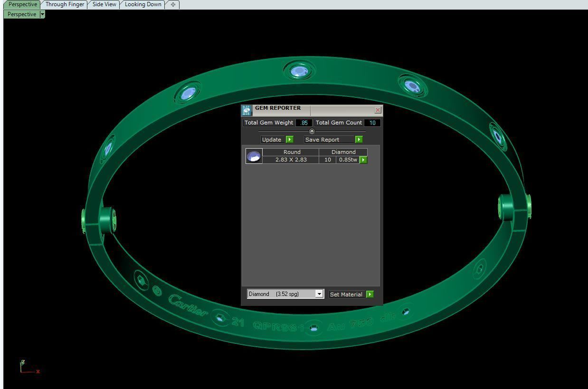588x389 pixels.
Task: Switch to the Perspective tab
Action: (x=22, y=4)
